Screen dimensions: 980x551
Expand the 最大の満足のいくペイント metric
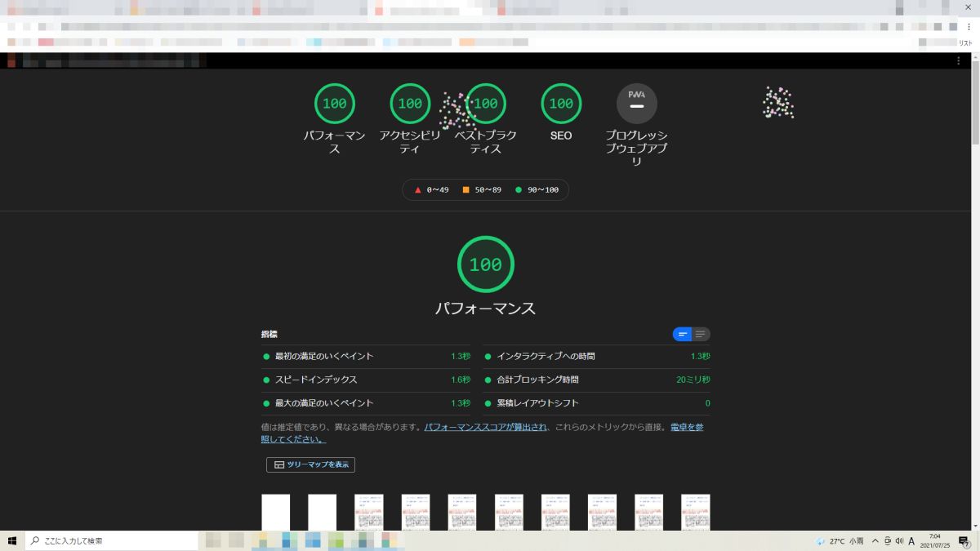click(367, 403)
